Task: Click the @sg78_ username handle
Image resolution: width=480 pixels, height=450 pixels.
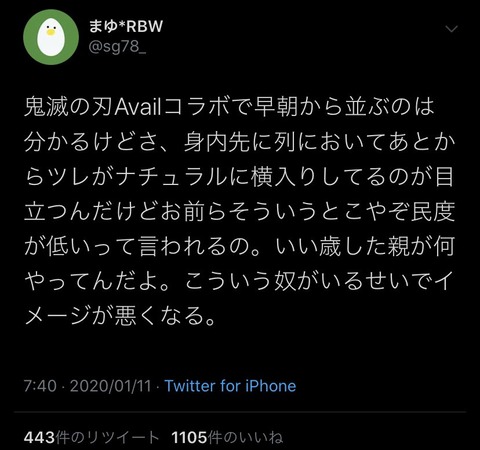Action: pyautogui.click(x=117, y=47)
